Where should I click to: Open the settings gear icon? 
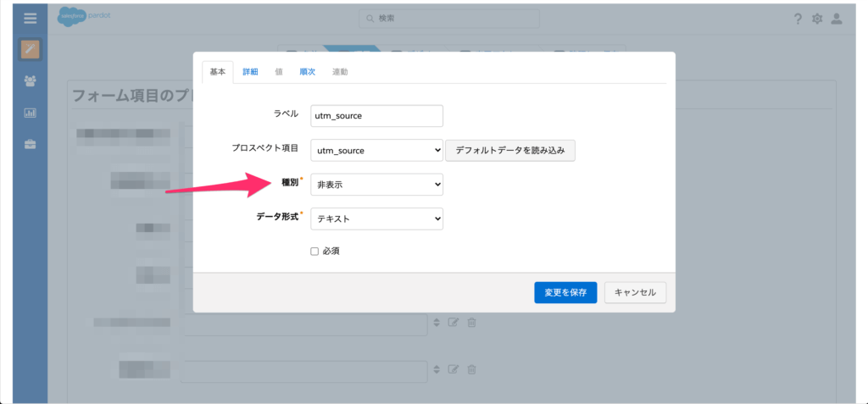(x=817, y=19)
